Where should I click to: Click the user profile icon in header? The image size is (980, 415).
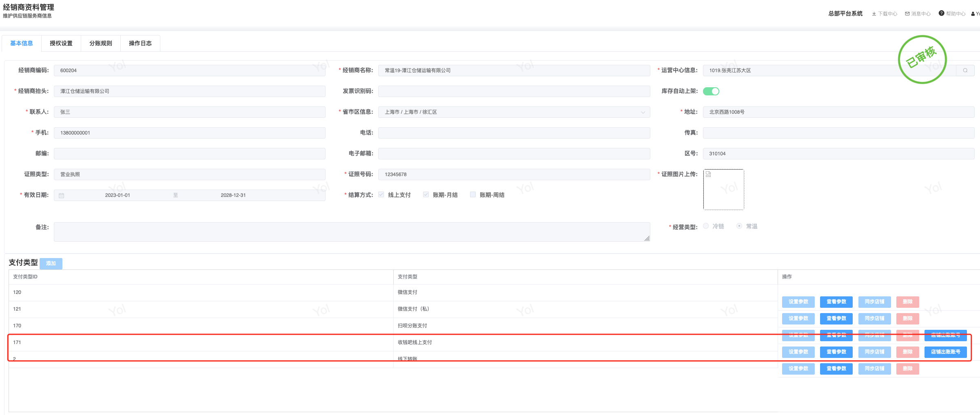coord(973,14)
